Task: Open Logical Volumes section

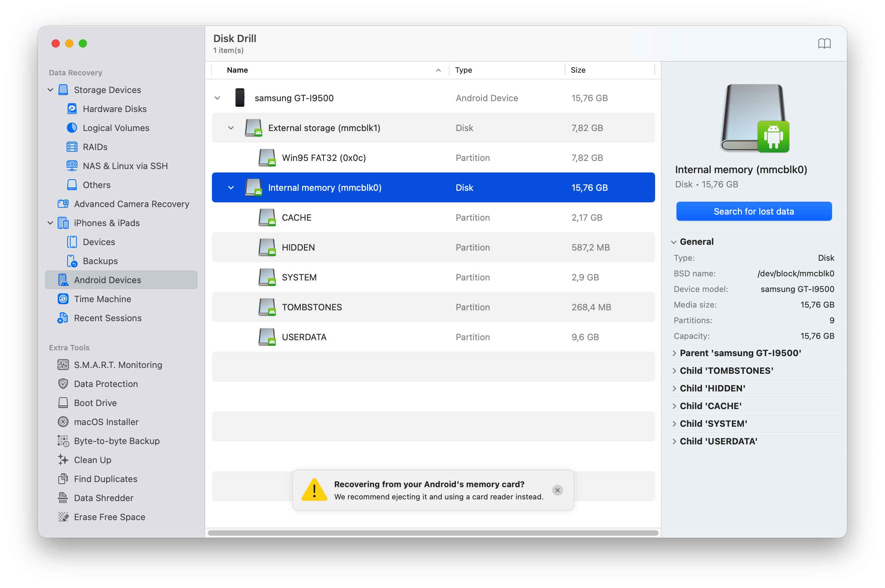Action: coord(115,128)
